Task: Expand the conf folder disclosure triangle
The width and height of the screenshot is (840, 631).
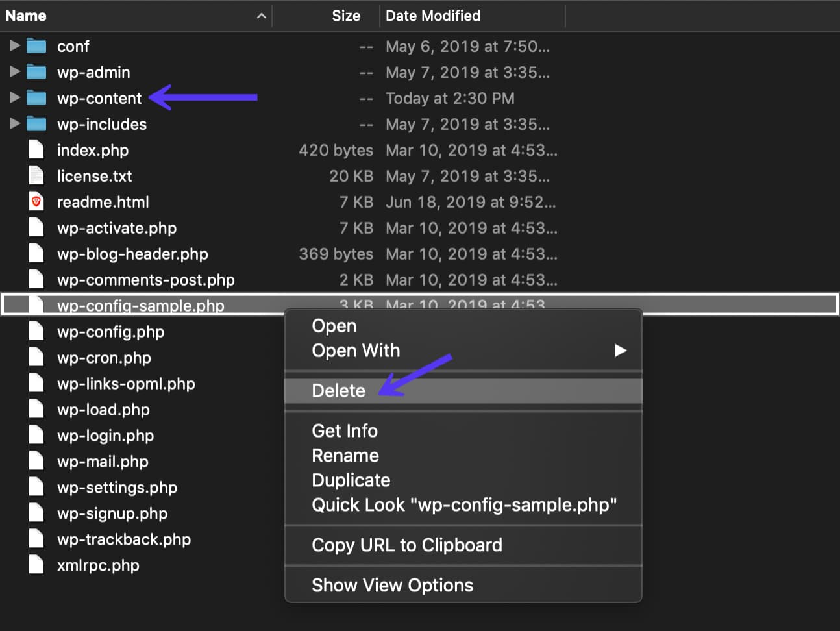Action: coord(14,46)
